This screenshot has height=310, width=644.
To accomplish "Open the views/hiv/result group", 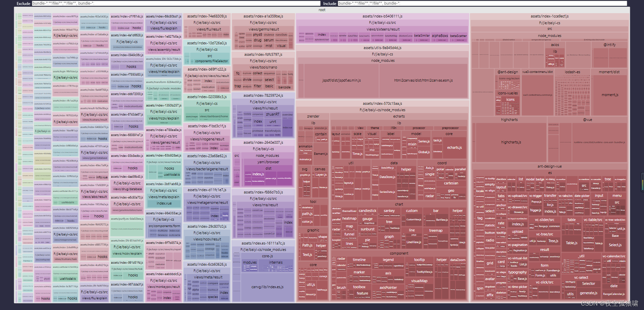I will click(x=265, y=108).
